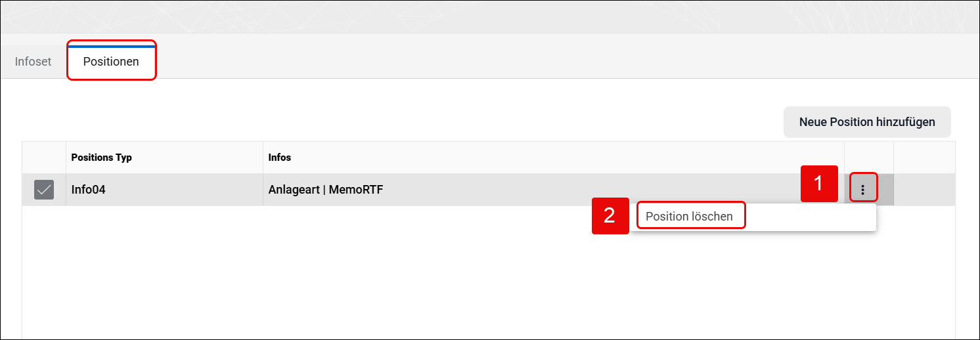Open the three-dot menu for Info04

(x=863, y=190)
